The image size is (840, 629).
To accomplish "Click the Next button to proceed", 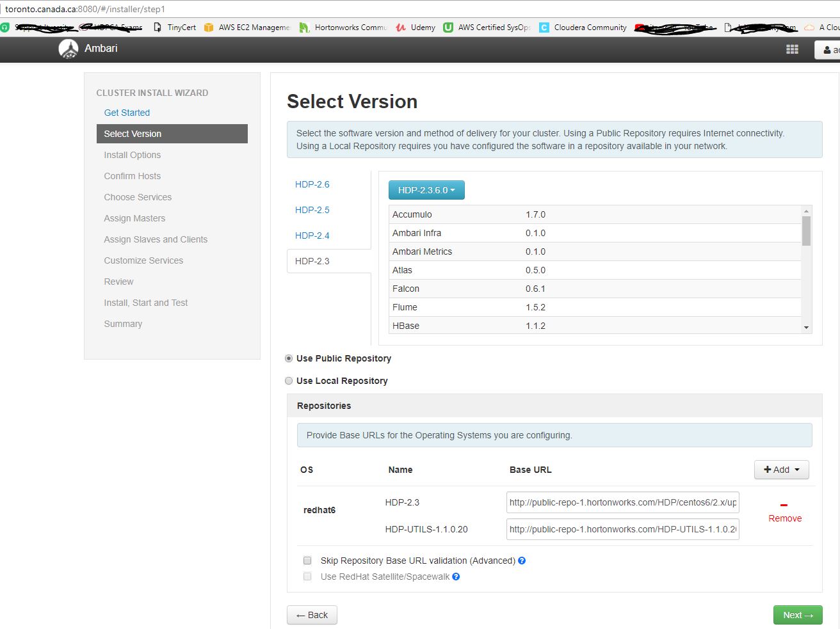I will click(x=798, y=615).
